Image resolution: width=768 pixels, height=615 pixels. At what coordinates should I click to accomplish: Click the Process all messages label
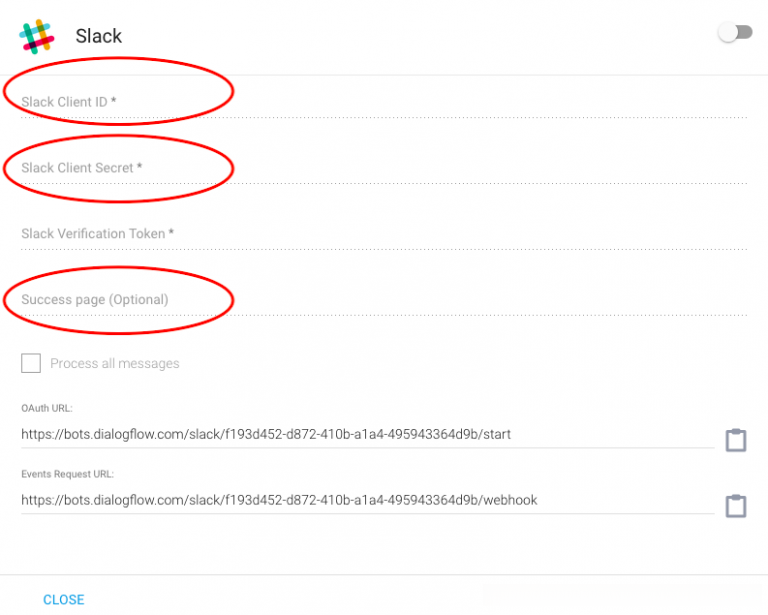[115, 364]
